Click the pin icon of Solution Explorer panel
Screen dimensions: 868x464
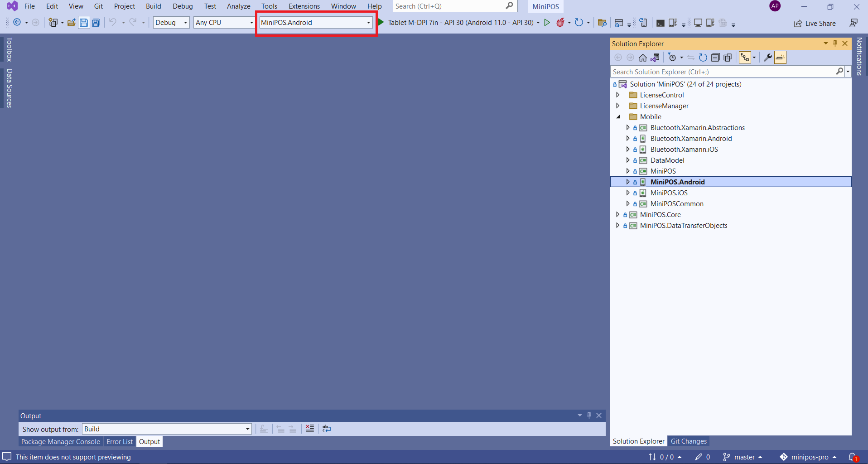point(835,43)
